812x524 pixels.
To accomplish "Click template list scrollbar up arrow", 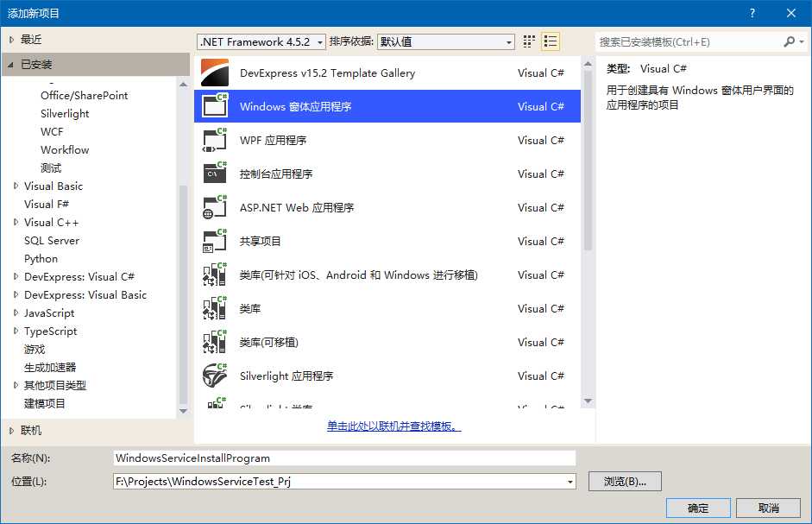I will tap(588, 64).
